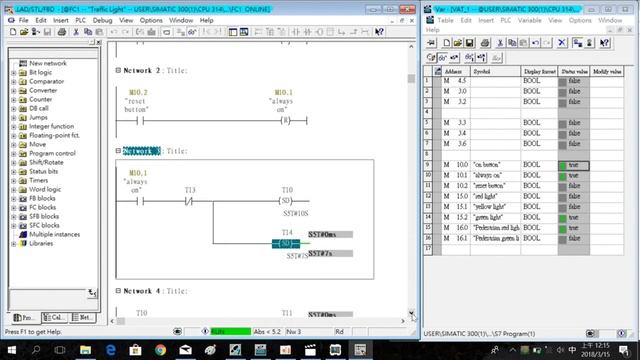Open Chrome from the taskbar

click(160, 350)
